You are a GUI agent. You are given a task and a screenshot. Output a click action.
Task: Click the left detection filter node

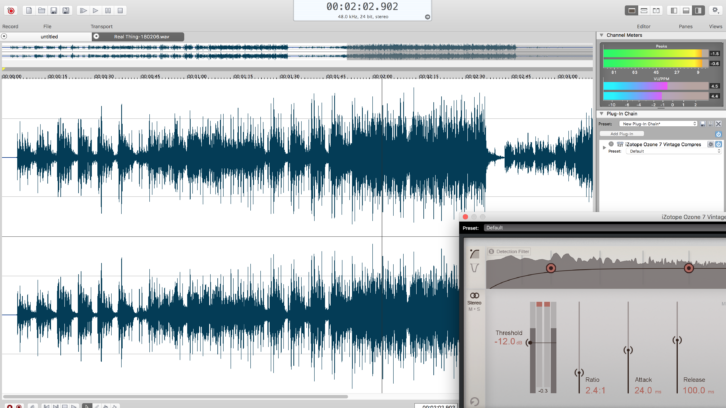click(x=551, y=268)
